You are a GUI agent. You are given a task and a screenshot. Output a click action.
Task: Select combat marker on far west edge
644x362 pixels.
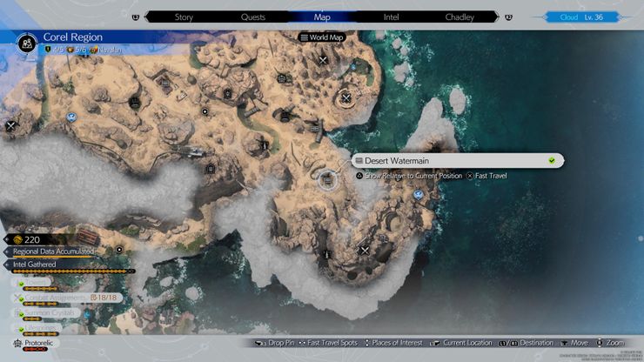click(10, 125)
